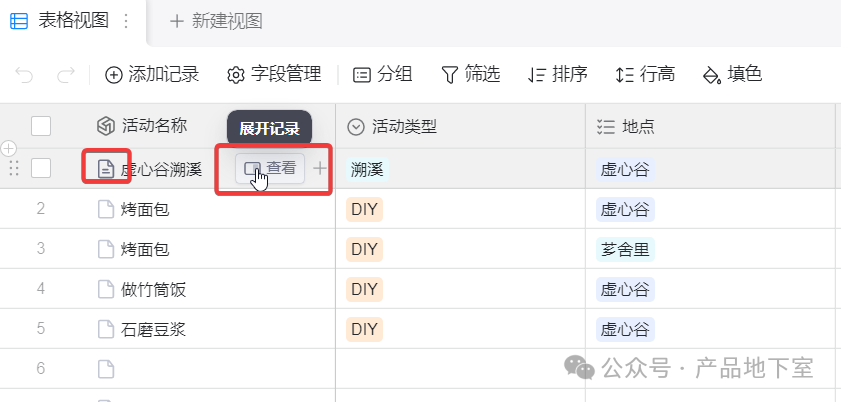Adjust row height via 行高
Viewport: 841px width, 402px height.
pos(645,74)
